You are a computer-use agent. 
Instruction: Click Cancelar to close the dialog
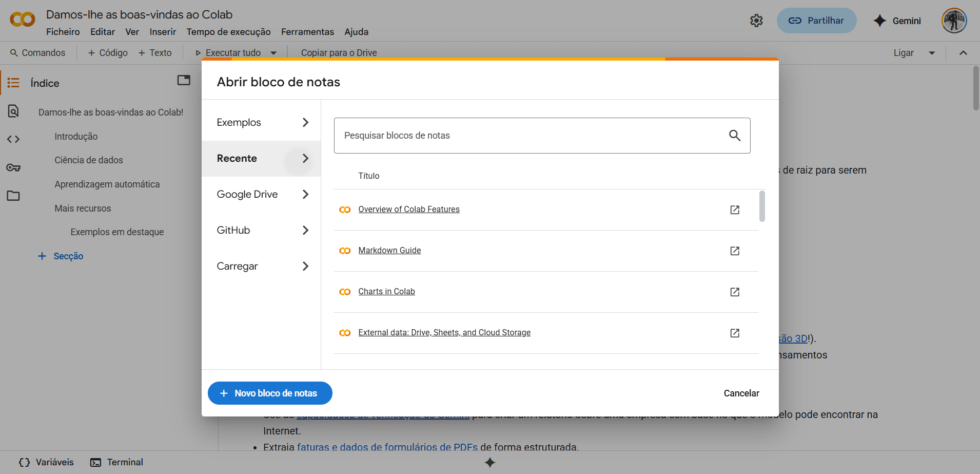point(741,393)
